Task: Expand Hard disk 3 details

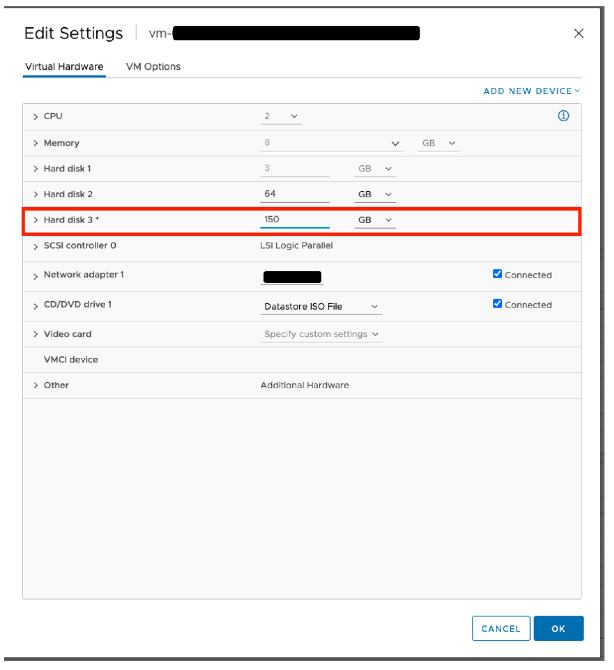Action: point(36,220)
